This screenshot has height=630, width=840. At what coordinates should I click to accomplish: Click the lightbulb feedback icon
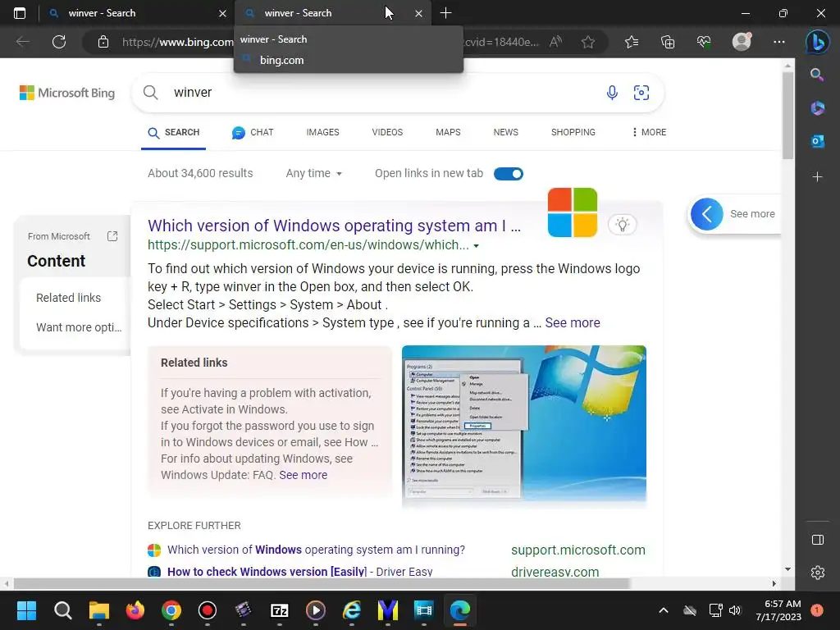(x=622, y=225)
